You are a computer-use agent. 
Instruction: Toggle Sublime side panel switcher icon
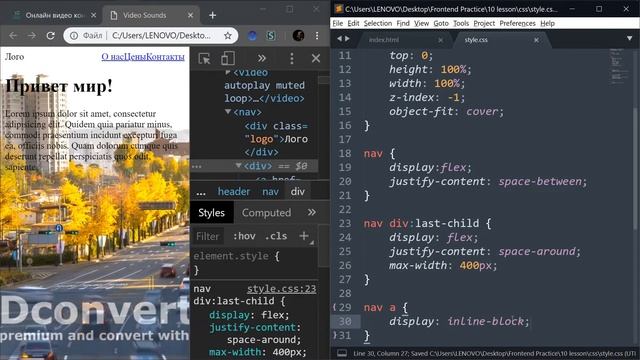(342, 353)
